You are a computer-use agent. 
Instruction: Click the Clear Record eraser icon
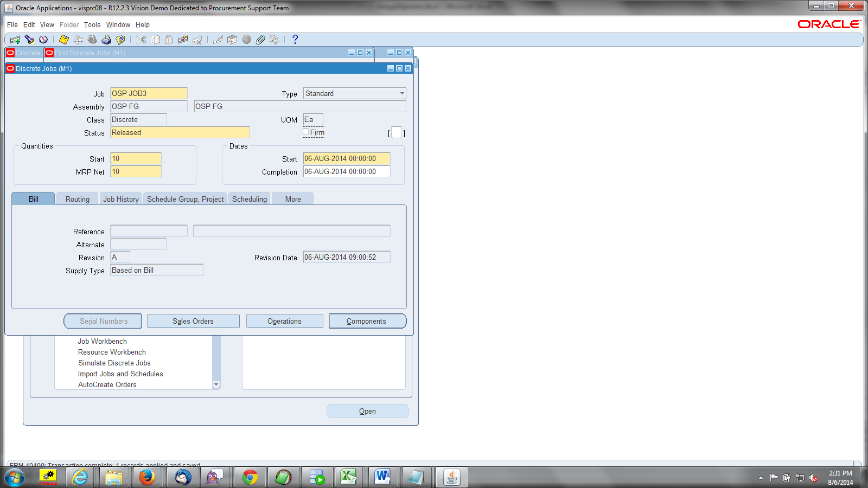[183, 40]
